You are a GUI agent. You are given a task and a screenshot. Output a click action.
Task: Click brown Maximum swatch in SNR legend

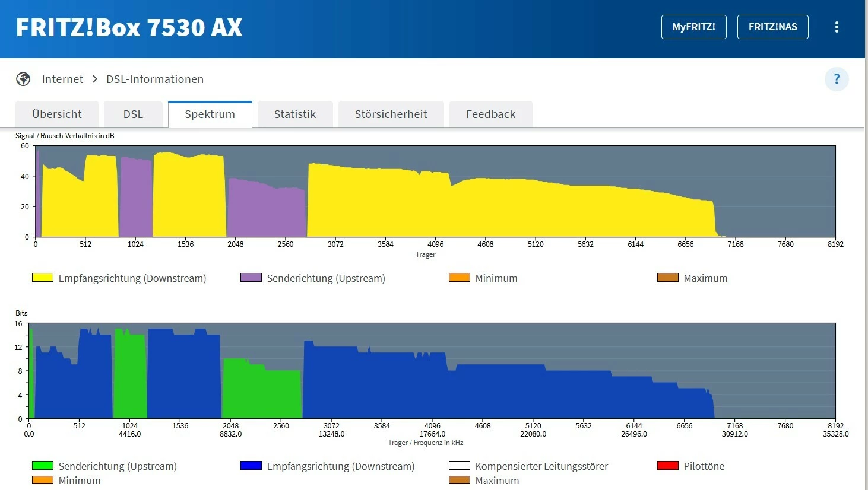click(668, 278)
